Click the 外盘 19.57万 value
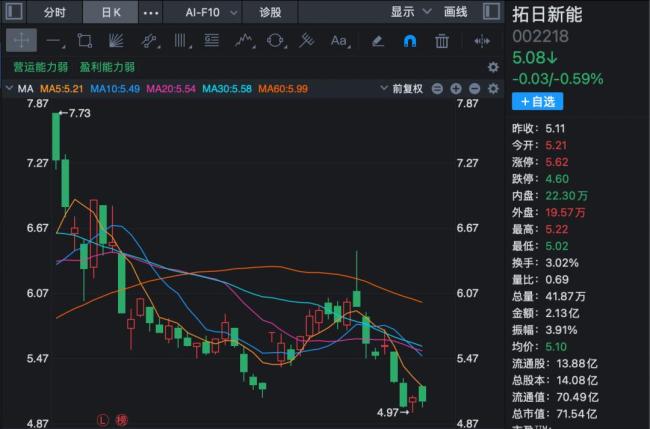 565,213
